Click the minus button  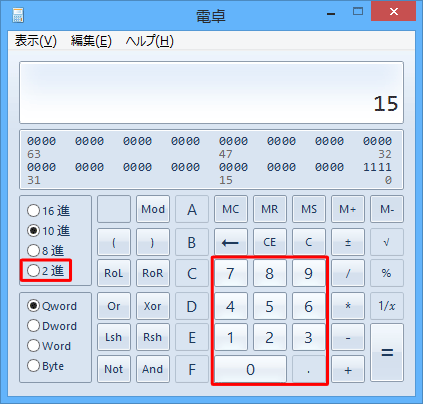(348, 337)
